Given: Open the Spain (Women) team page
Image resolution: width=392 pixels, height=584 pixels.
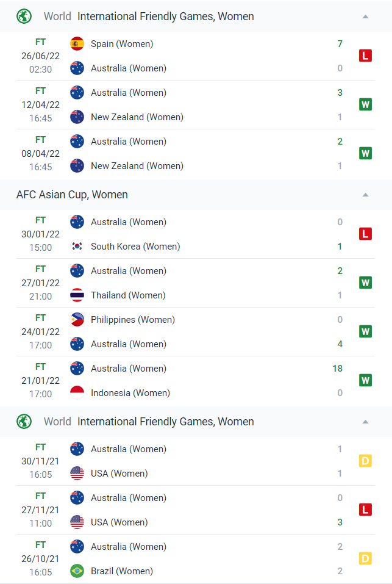Looking at the screenshot, I should coord(122,44).
